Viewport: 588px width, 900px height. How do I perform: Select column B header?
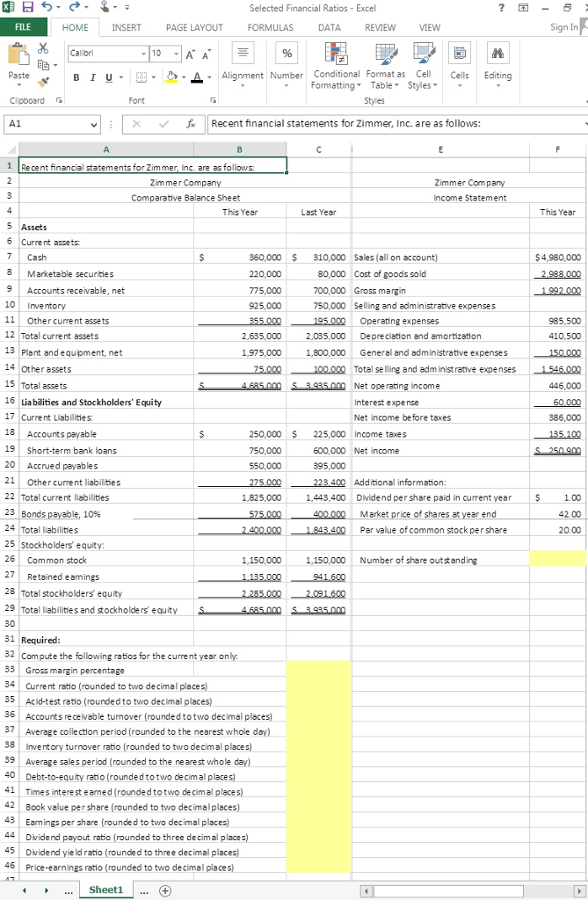click(x=240, y=149)
